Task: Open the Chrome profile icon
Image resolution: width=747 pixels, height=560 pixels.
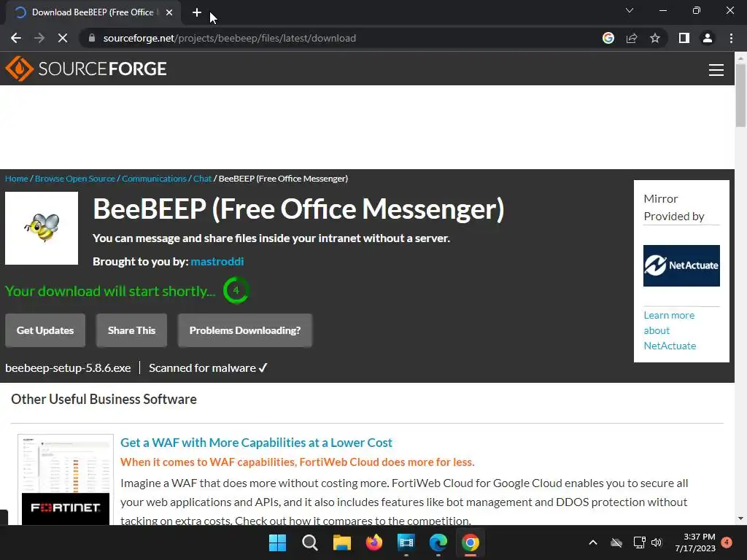Action: click(708, 38)
